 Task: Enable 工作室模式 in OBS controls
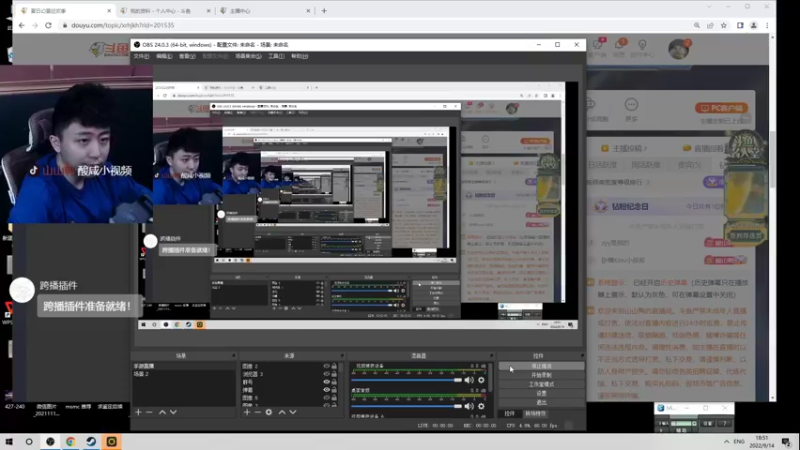[x=541, y=384]
